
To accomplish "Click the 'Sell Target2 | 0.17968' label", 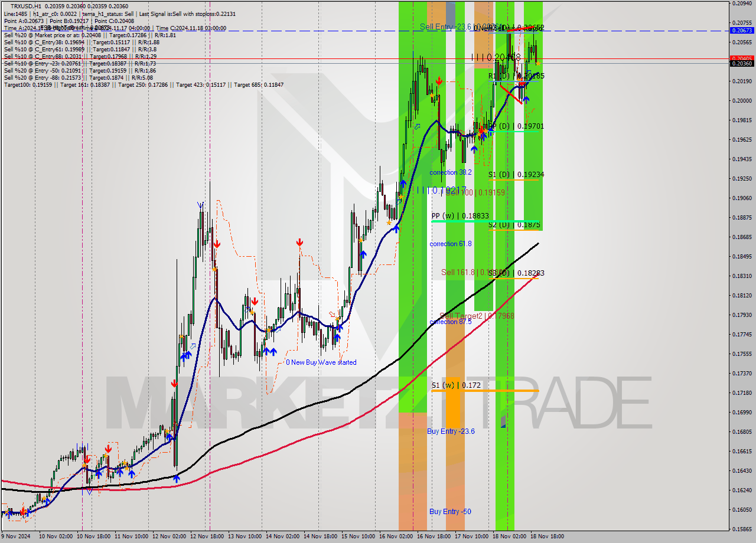I will [x=477, y=316].
